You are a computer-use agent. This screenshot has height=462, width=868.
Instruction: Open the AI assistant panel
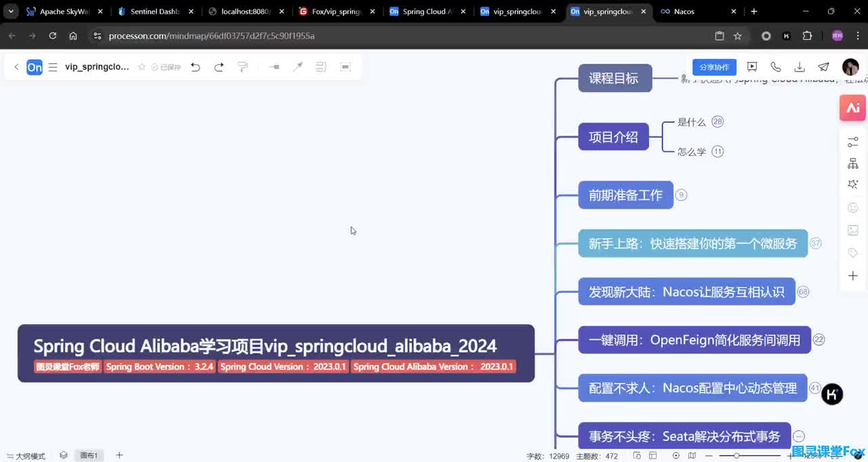853,108
